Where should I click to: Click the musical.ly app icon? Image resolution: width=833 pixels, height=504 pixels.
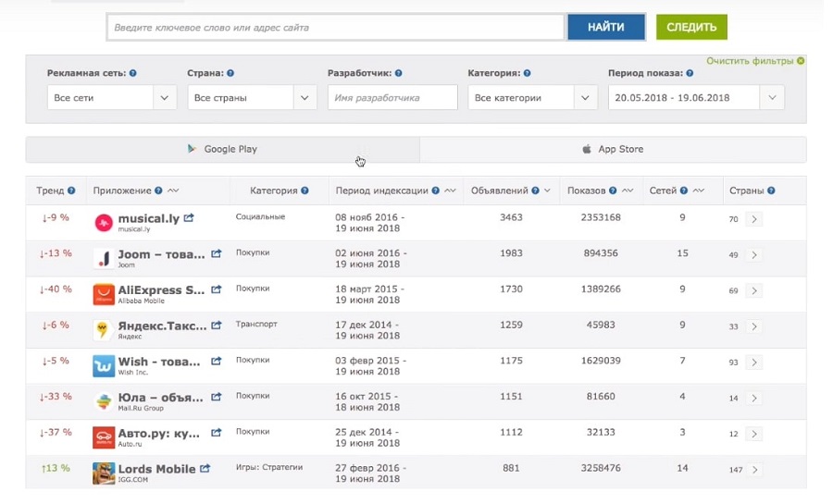104,223
